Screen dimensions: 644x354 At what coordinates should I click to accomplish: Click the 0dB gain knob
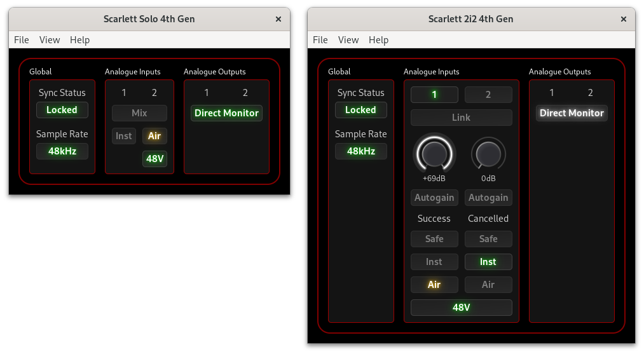488,154
